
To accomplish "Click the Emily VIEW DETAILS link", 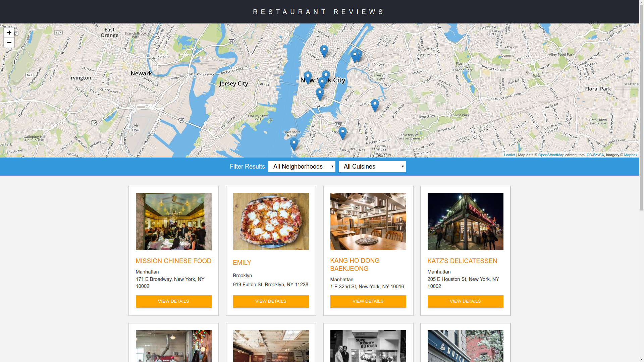I will (x=271, y=301).
